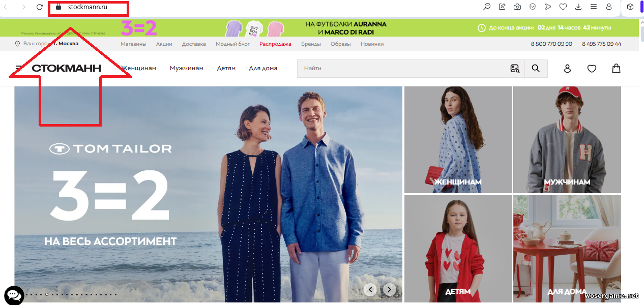Image resolution: width=644 pixels, height=305 pixels.
Task: Open the browser profile icon
Action: (609, 7)
